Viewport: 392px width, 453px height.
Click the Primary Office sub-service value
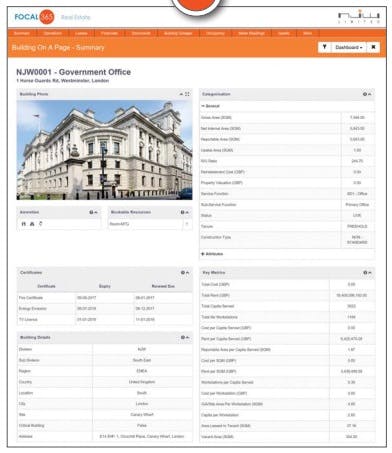point(357,205)
